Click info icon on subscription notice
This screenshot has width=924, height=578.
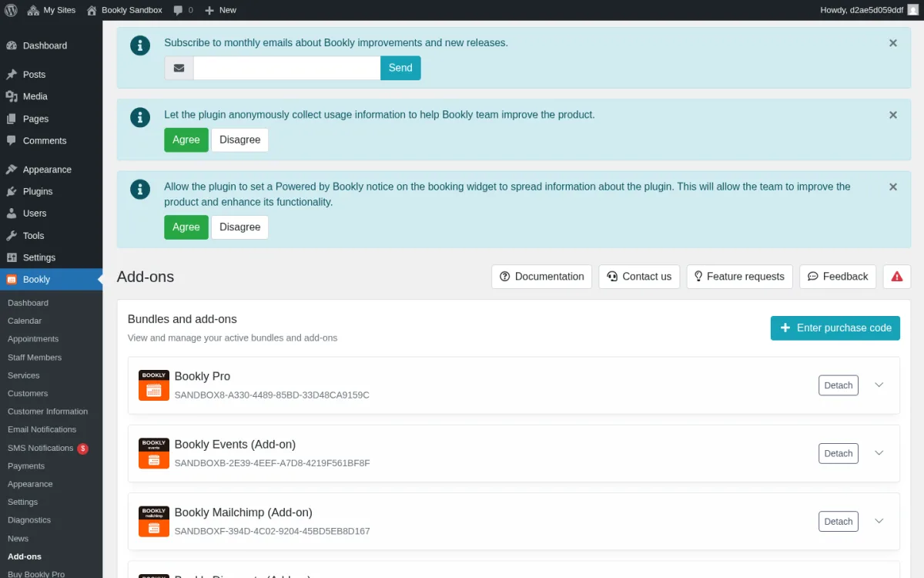pos(140,45)
